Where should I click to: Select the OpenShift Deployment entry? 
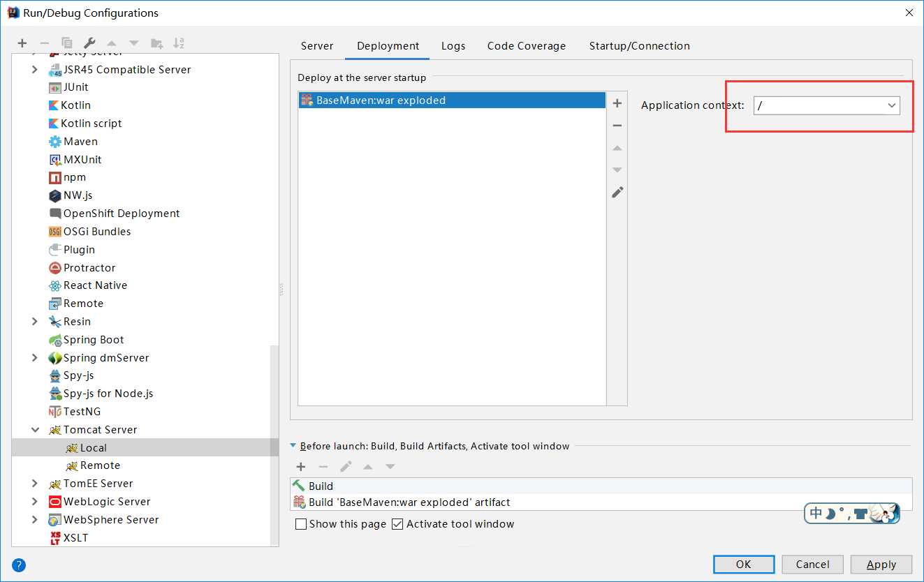click(x=115, y=214)
